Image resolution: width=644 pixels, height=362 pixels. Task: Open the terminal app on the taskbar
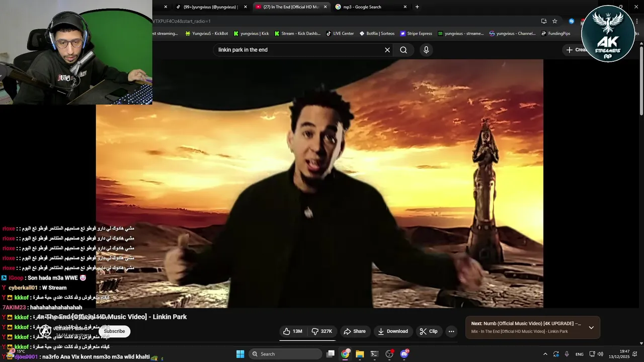click(x=374, y=354)
